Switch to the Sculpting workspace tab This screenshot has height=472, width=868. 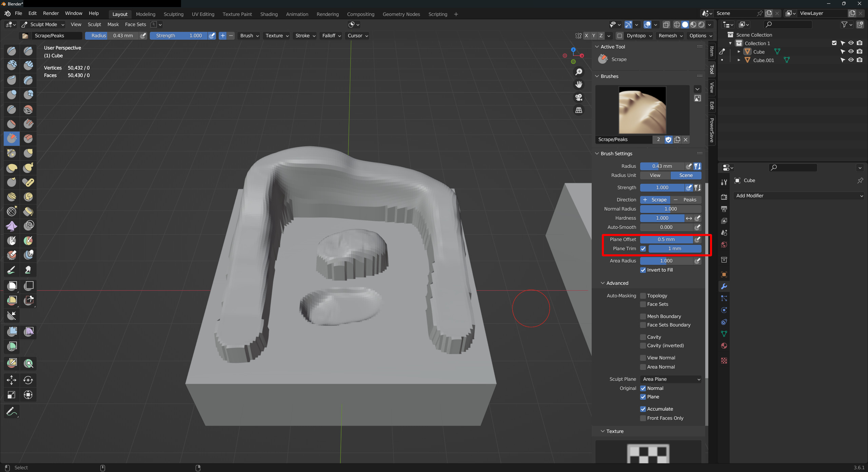(173, 14)
